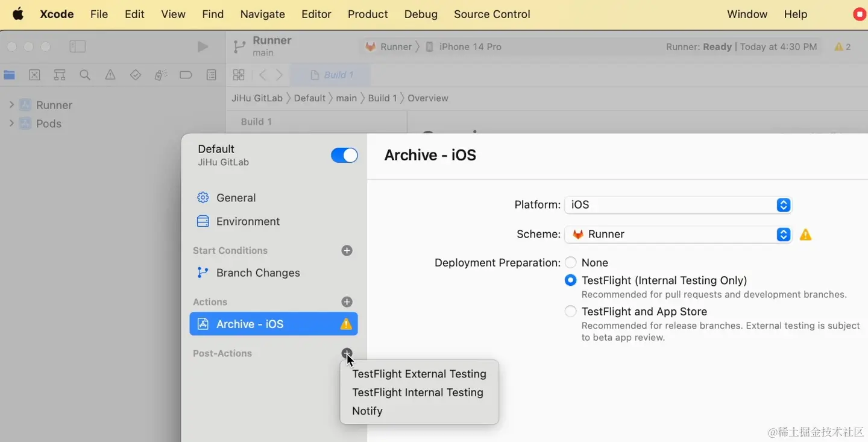Image resolution: width=868 pixels, height=442 pixels.
Task: Select None deployment preparation
Action: pyautogui.click(x=570, y=262)
